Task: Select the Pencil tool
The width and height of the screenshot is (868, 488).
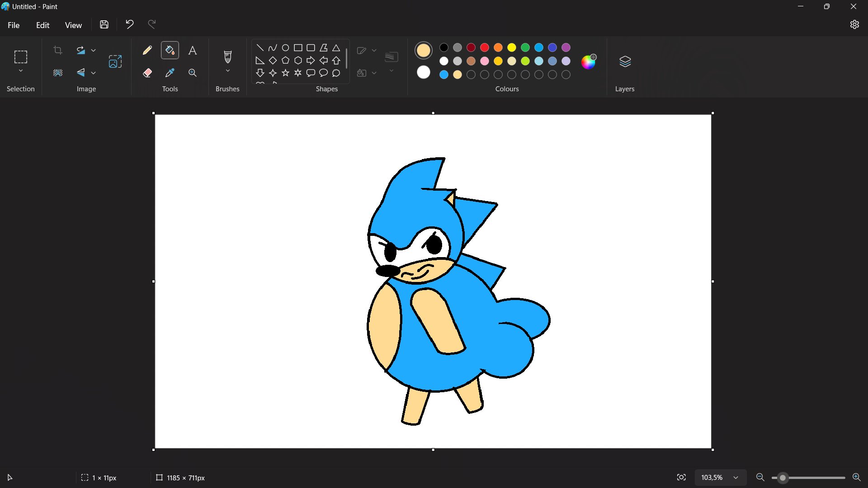Action: click(x=147, y=50)
